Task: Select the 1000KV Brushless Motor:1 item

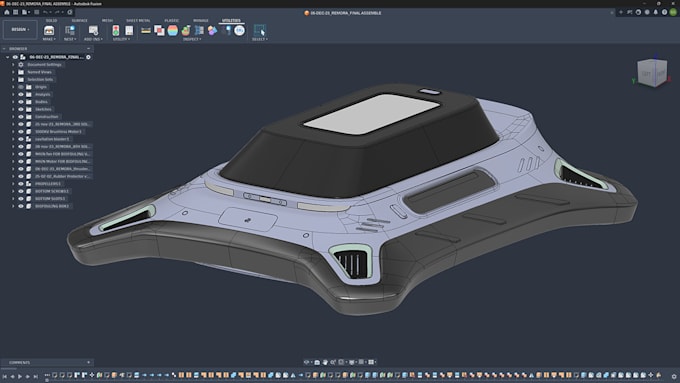Action: [58, 131]
